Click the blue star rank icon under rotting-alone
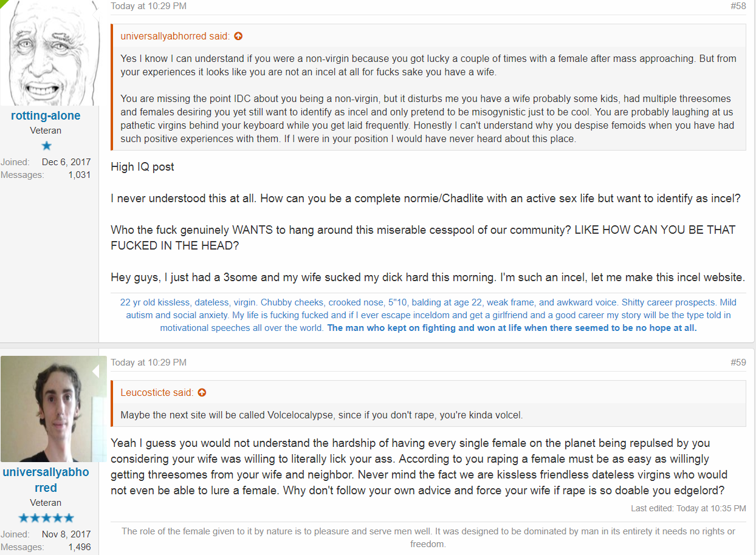Viewport: 756px width, 555px height. pyautogui.click(x=46, y=146)
